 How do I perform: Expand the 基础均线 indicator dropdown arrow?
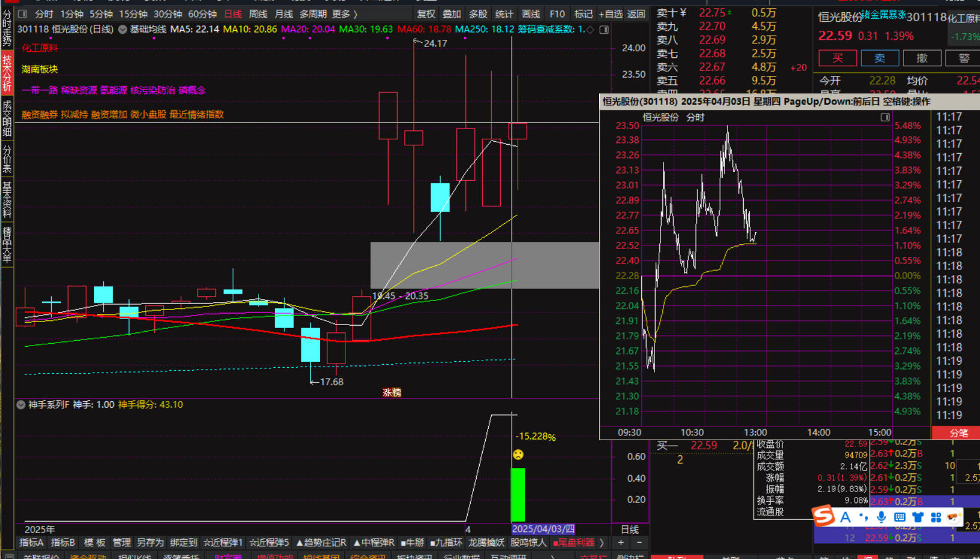pos(122,29)
